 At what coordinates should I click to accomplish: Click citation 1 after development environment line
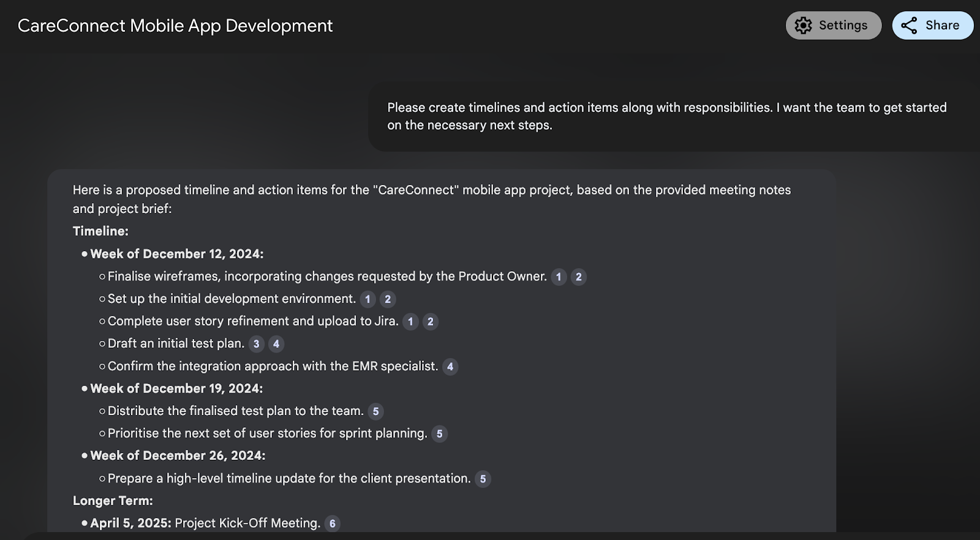pos(367,299)
